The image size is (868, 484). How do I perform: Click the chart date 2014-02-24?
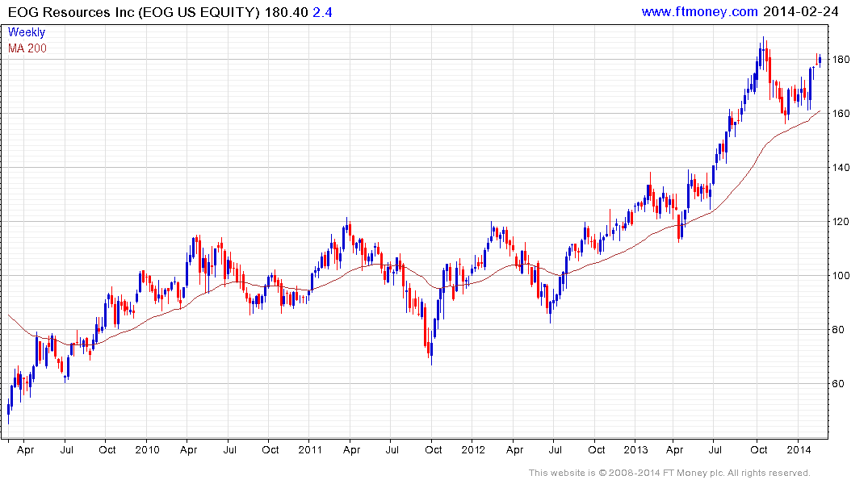click(x=800, y=11)
